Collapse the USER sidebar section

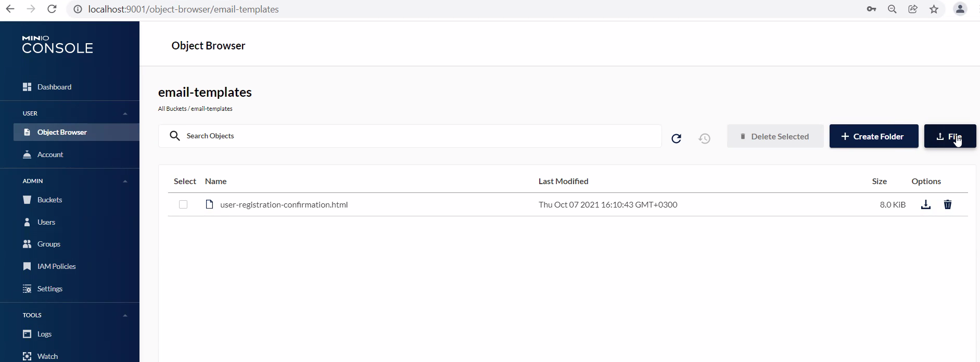(125, 113)
